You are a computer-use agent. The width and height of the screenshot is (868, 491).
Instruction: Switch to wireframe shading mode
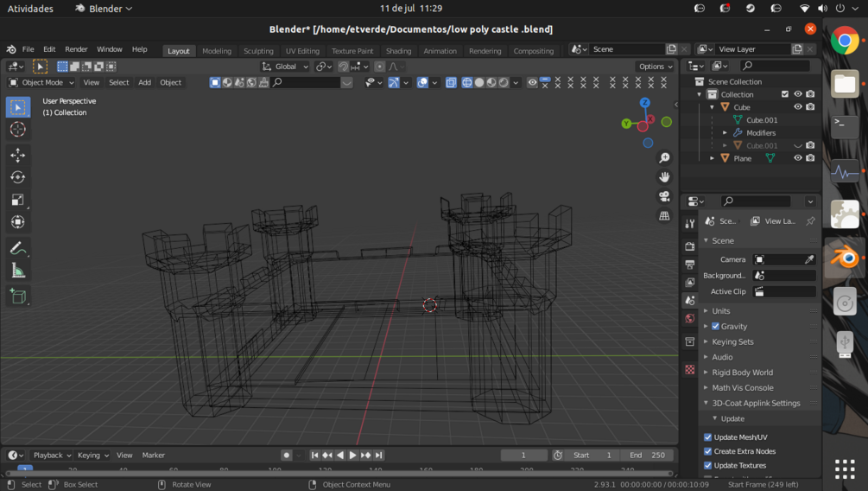[466, 83]
